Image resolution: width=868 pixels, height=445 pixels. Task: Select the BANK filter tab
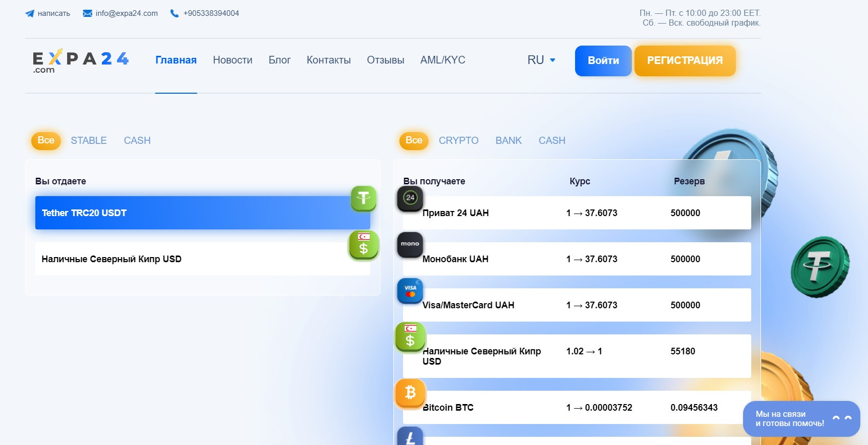click(x=509, y=140)
